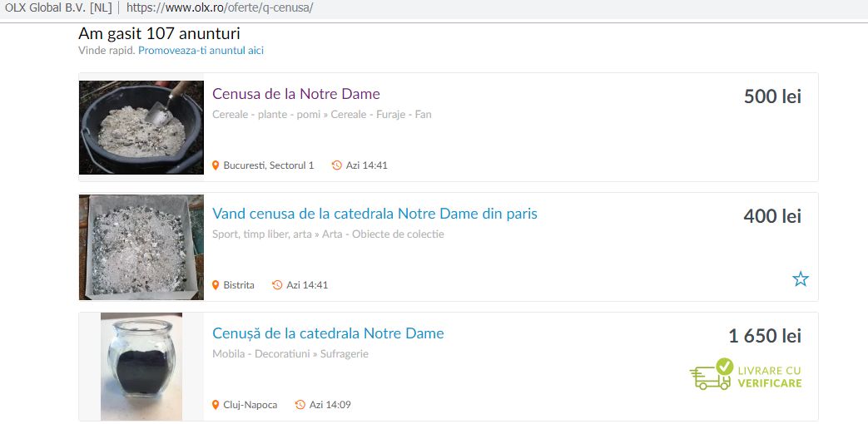The height and width of the screenshot is (424, 868).
Task: Open the 'Cenusa de la Notre Dame' listing
Action: tap(296, 94)
